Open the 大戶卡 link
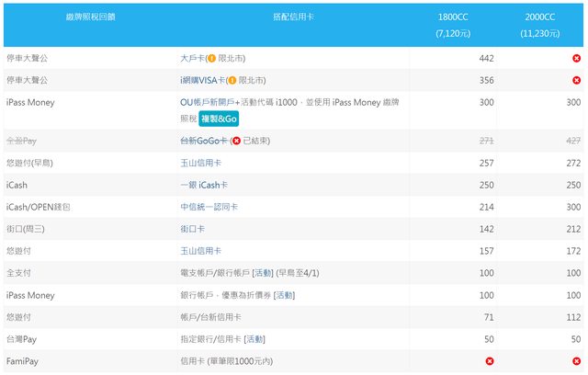Screen dimensions: 588x375 [x=192, y=58]
